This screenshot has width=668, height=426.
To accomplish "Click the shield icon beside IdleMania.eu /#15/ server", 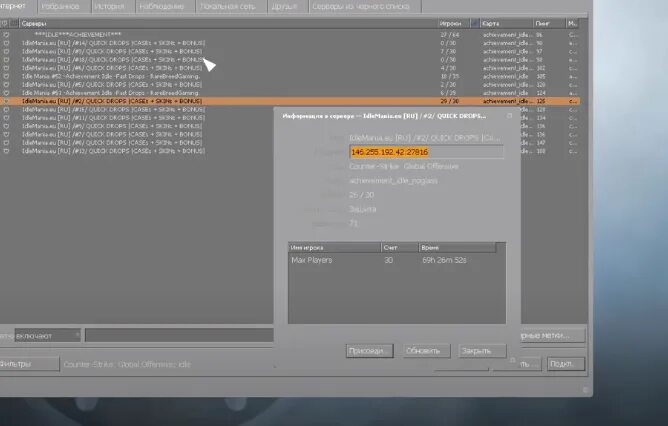I will tap(6, 109).
